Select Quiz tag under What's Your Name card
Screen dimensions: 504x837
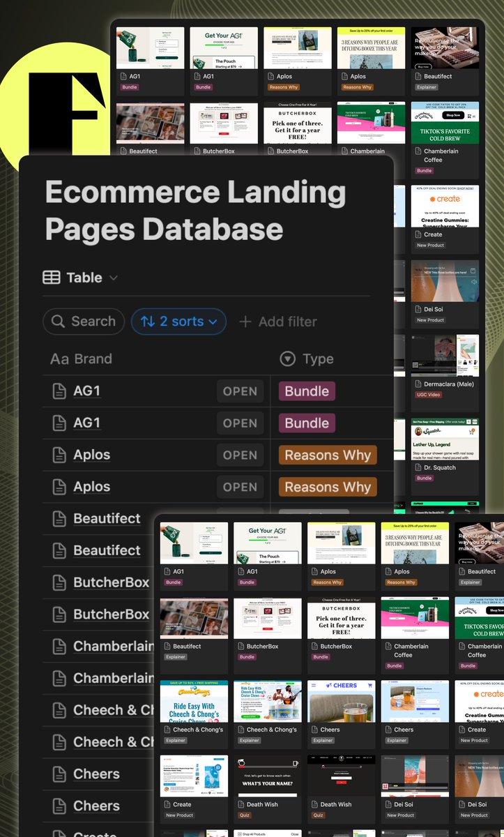tap(245, 815)
